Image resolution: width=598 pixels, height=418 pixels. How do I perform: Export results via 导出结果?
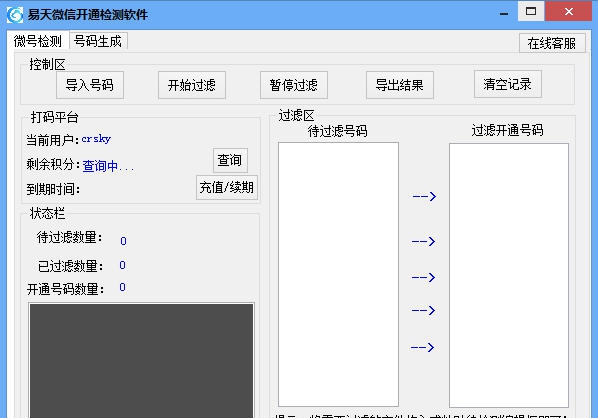coord(400,85)
